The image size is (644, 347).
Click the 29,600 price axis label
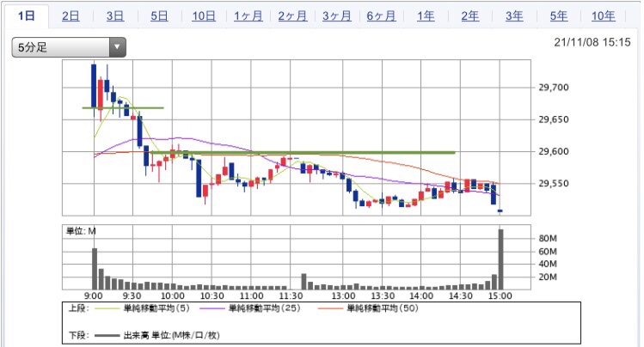click(554, 151)
